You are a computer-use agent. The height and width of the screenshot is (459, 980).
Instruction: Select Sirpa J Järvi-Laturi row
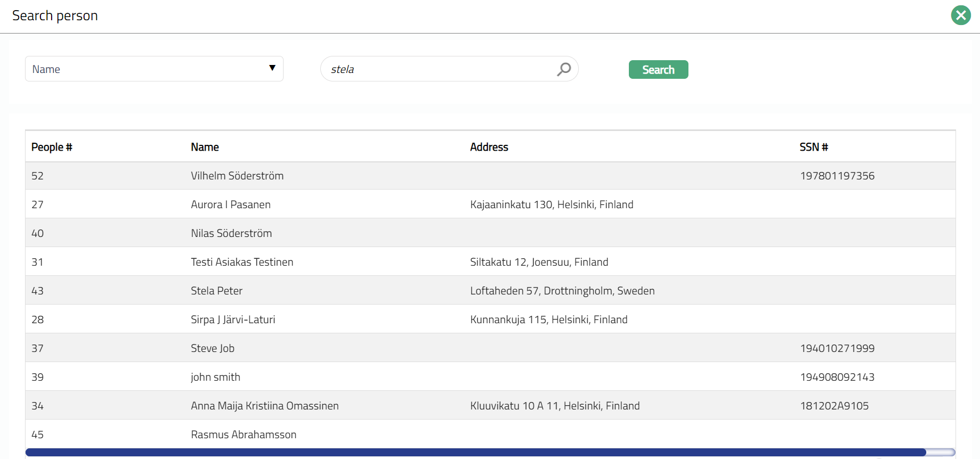click(x=233, y=319)
